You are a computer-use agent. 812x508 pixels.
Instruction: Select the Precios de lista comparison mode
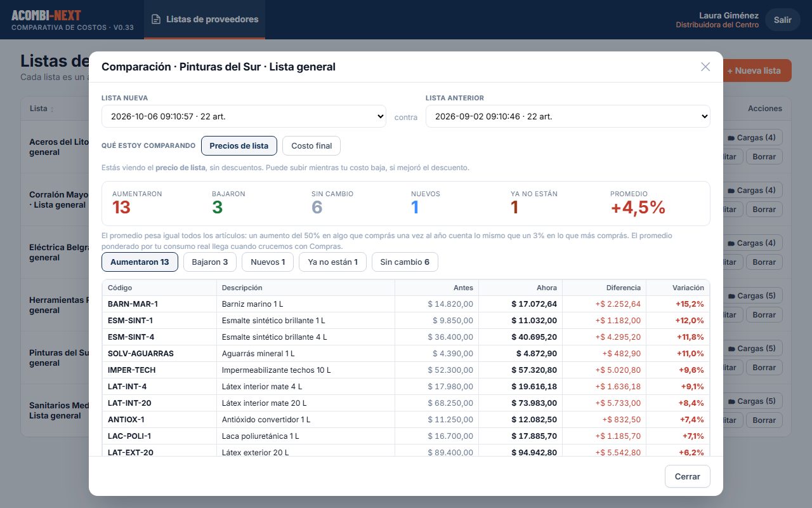pos(239,145)
